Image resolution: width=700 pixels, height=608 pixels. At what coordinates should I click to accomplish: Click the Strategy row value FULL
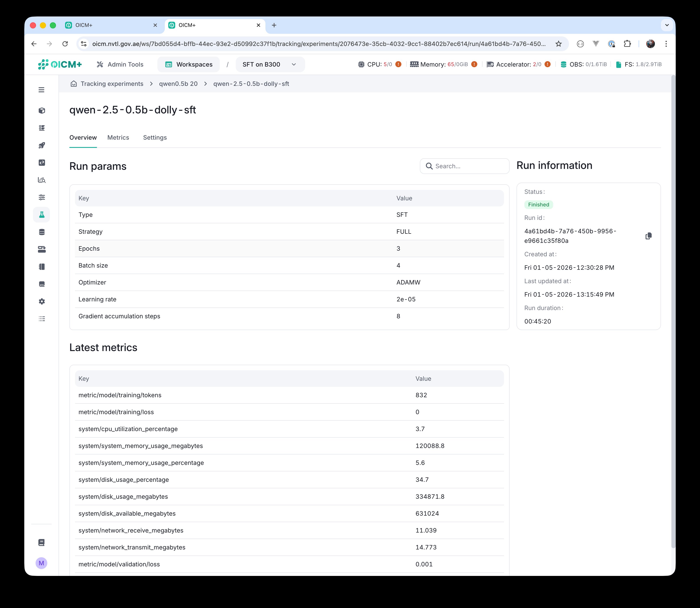pos(404,232)
